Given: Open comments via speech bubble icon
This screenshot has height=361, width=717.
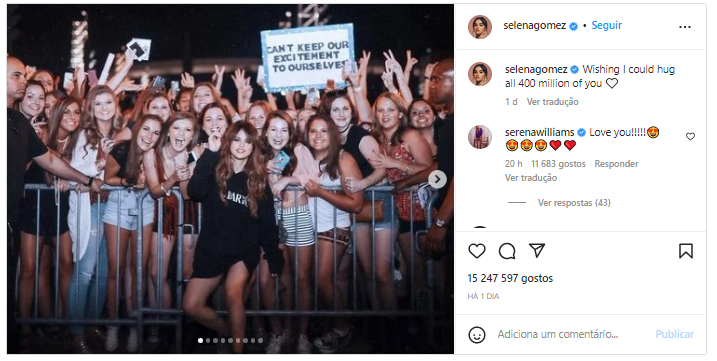Looking at the screenshot, I should [507, 251].
